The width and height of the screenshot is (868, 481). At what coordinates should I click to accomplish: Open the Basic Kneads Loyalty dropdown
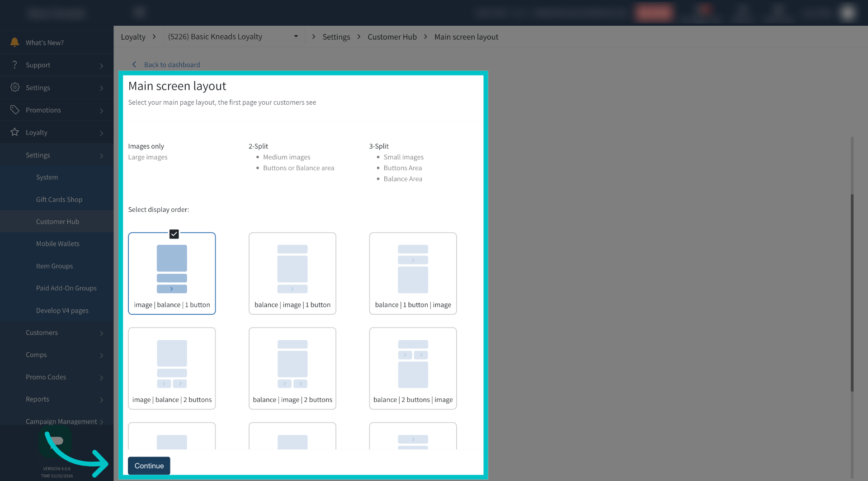(233, 37)
